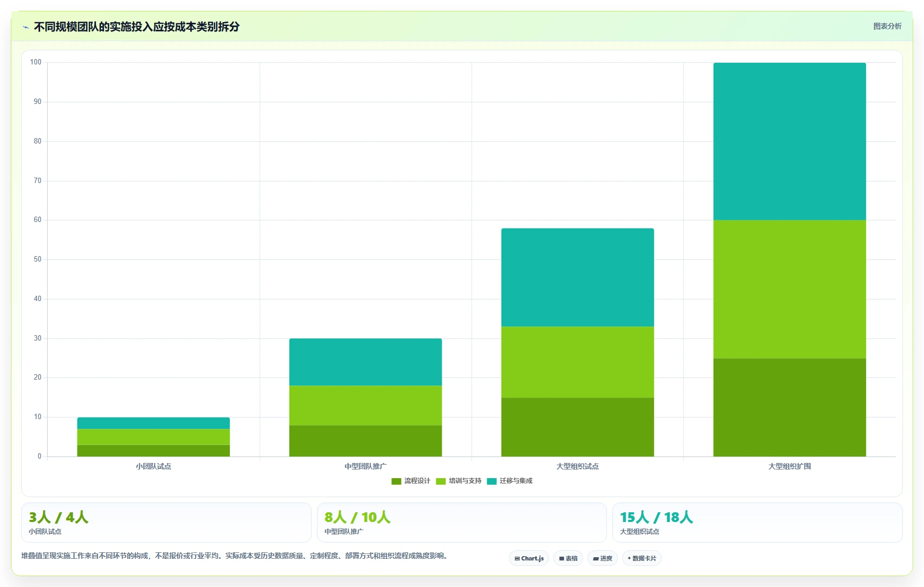Click the 图表分析 label in header
924x587 pixels.
coord(887,26)
